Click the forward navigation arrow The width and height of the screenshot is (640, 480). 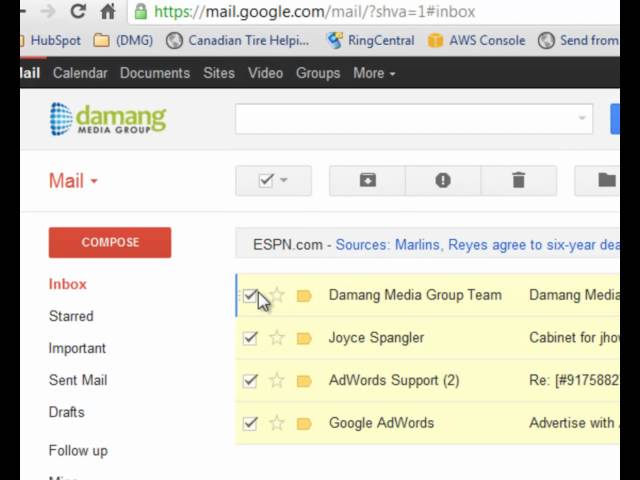(x=49, y=11)
